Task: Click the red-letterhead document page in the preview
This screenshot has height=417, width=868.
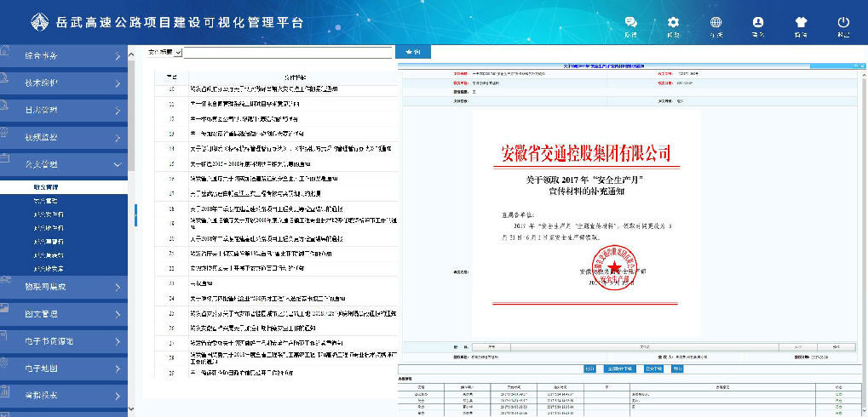Action: (586, 223)
